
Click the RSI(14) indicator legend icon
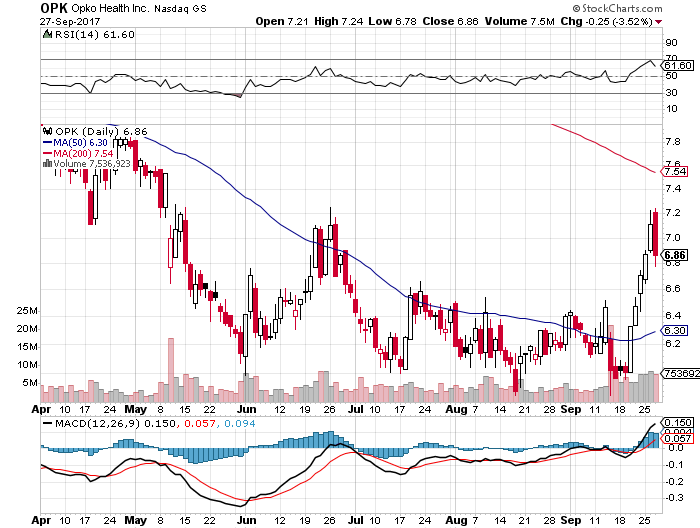[46, 34]
